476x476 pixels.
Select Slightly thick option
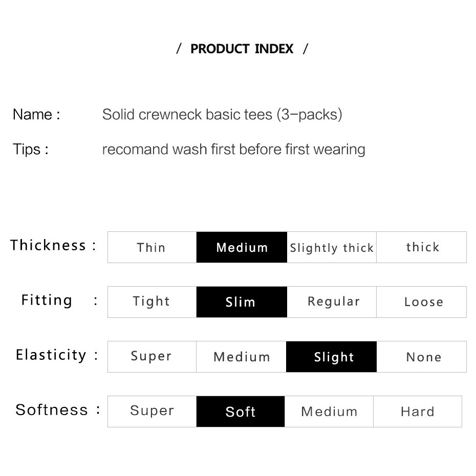click(x=332, y=248)
